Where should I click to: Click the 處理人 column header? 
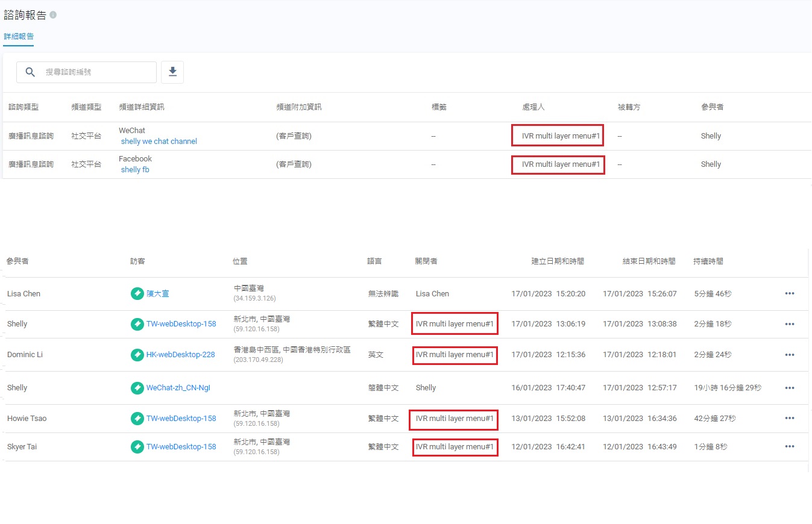point(533,107)
